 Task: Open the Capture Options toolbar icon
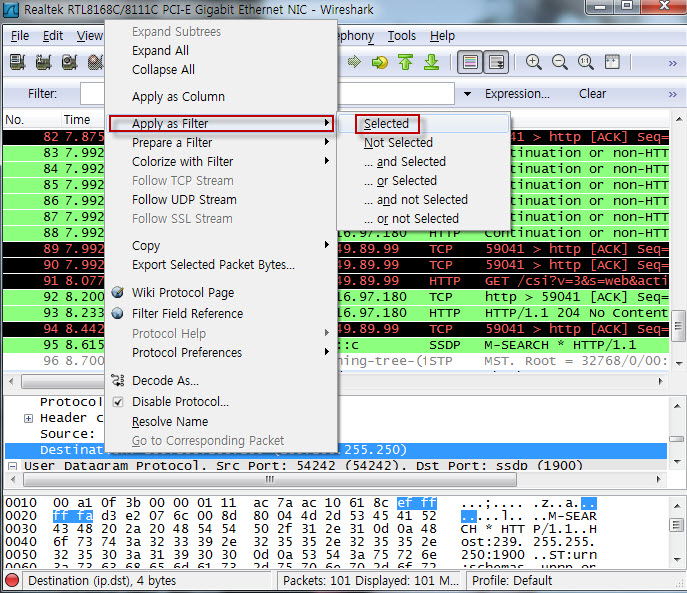(x=43, y=62)
